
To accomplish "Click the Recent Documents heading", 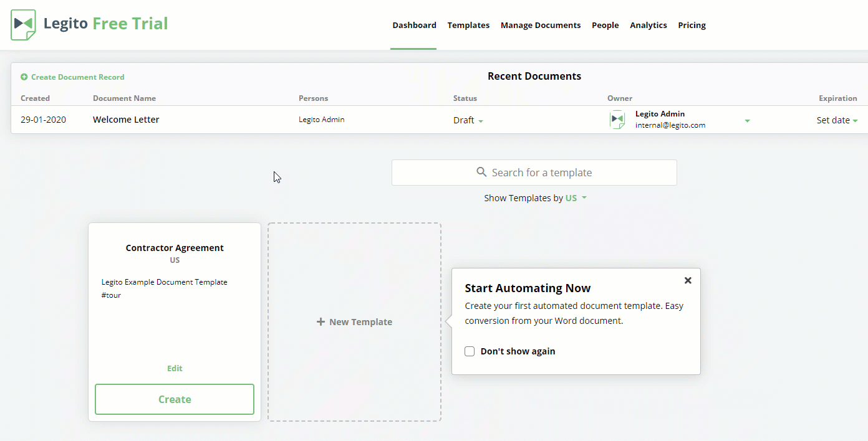I will click(x=534, y=76).
